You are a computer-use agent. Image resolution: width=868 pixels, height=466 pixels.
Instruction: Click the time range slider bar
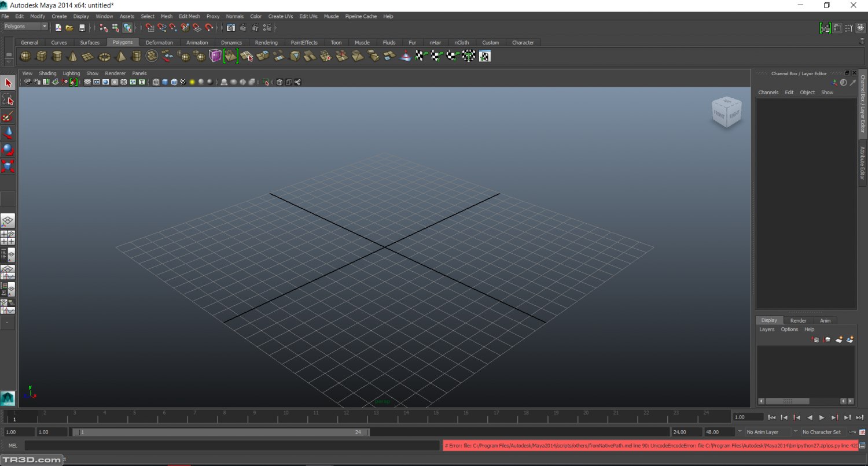(220, 432)
